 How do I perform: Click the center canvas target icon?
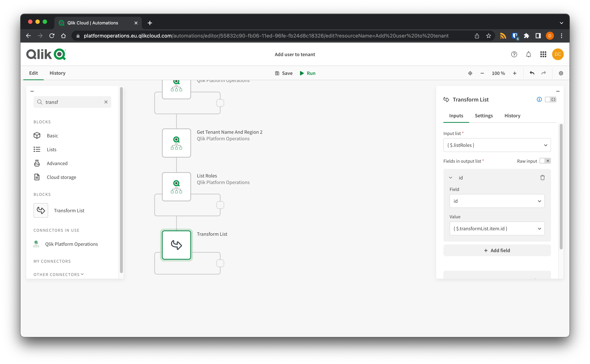coord(471,73)
